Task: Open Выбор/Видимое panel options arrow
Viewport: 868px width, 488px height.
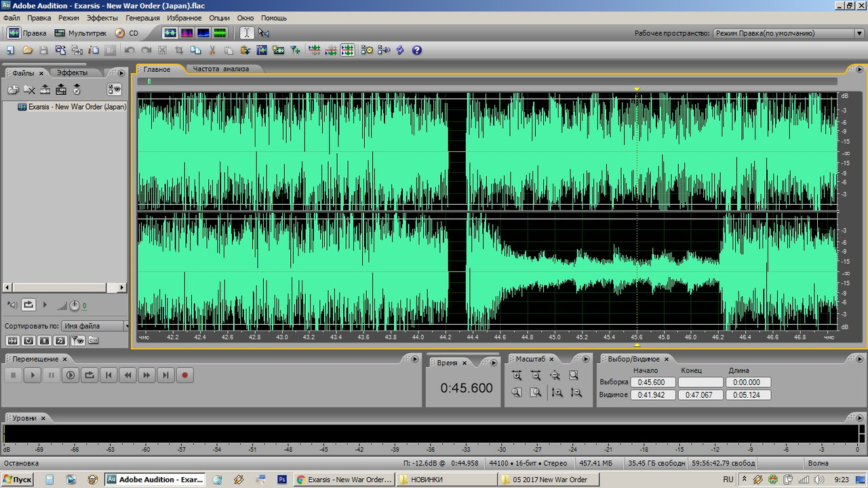Action: [x=860, y=359]
